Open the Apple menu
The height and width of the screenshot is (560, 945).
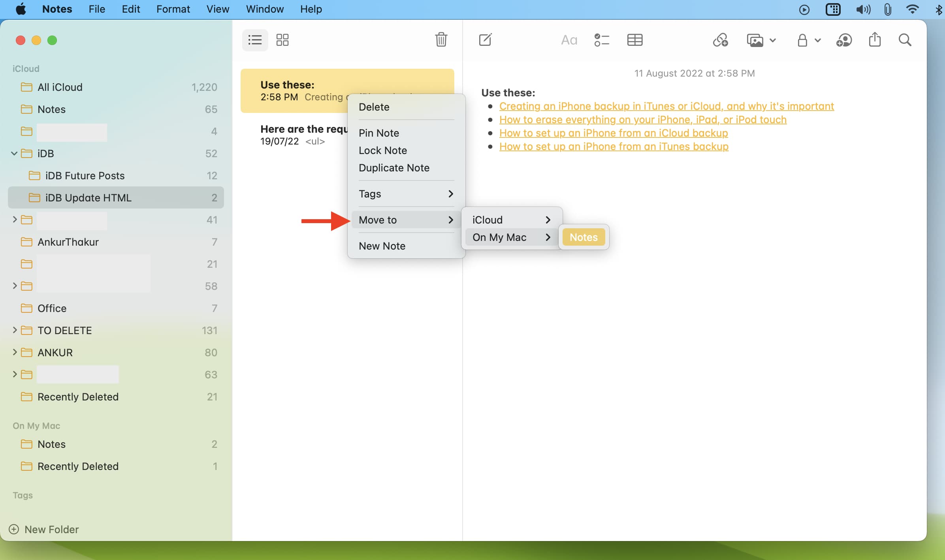click(21, 9)
